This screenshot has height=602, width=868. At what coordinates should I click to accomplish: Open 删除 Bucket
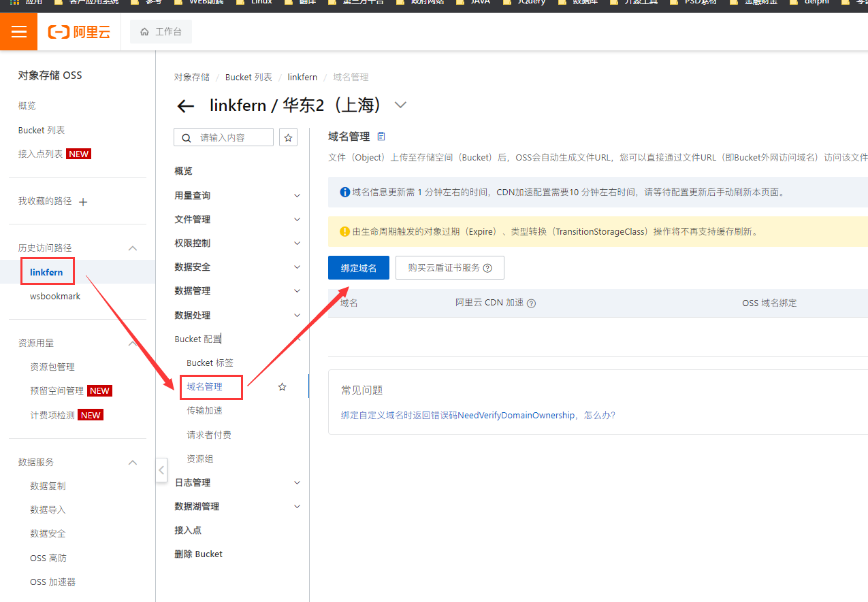[x=199, y=554]
